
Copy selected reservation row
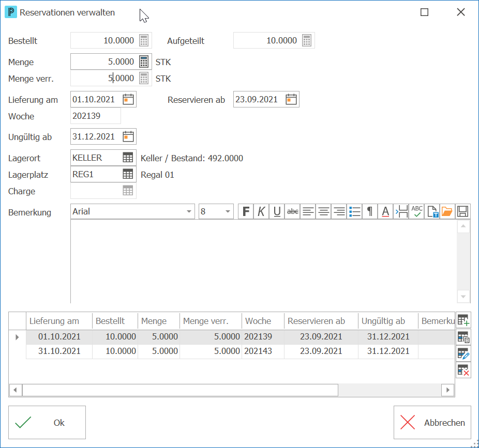(x=463, y=337)
